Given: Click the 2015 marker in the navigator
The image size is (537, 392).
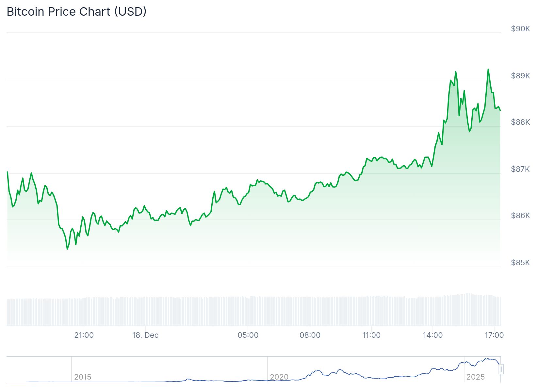Looking at the screenshot, I should [x=83, y=377].
